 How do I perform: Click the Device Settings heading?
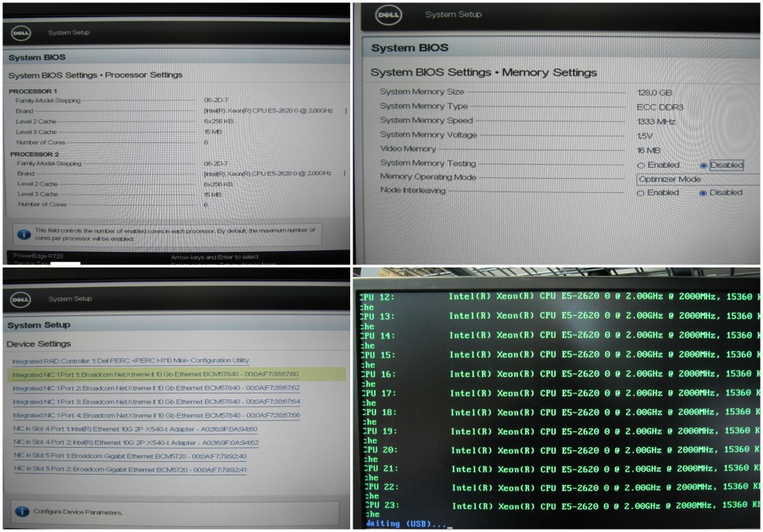(x=39, y=343)
